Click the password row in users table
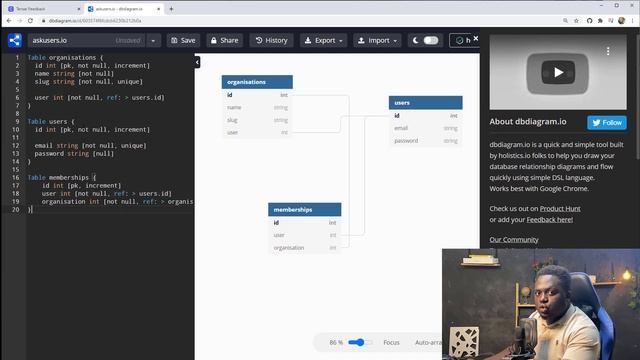The image size is (640, 360). 425,141
